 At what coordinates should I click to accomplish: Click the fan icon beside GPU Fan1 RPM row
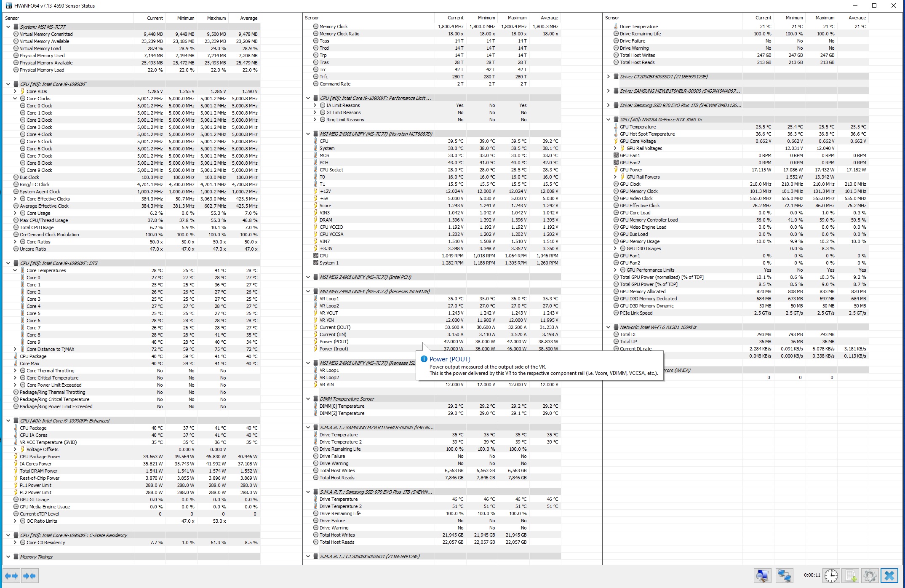(616, 155)
